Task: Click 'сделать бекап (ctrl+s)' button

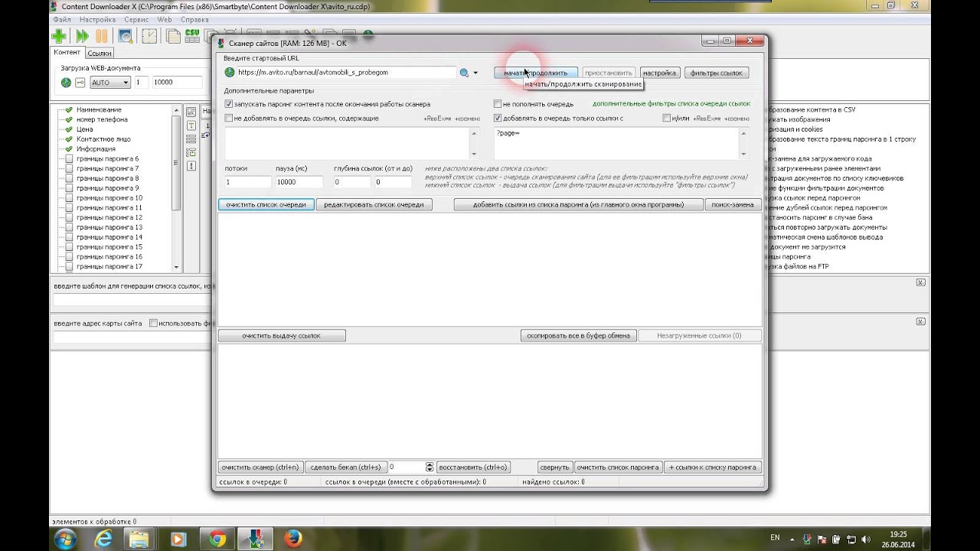Action: click(345, 467)
